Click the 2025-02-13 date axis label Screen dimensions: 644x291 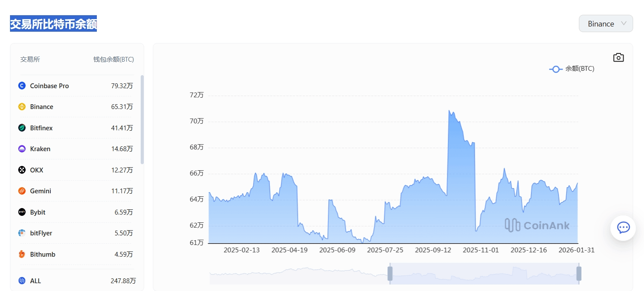click(241, 250)
